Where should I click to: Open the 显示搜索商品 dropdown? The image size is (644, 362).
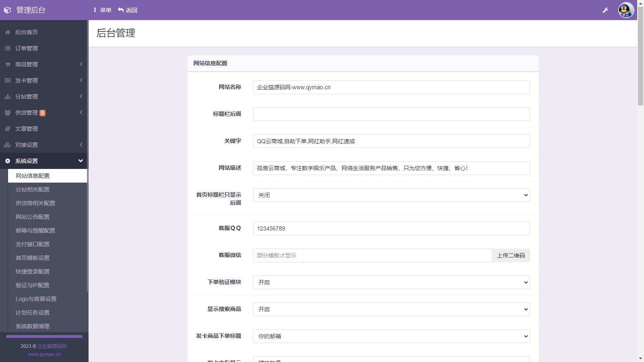[391, 309]
